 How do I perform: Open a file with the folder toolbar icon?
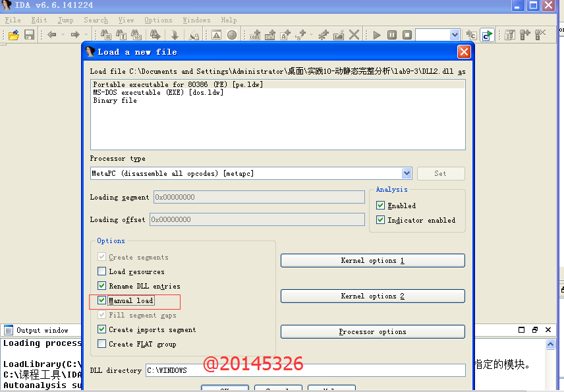[x=12, y=35]
